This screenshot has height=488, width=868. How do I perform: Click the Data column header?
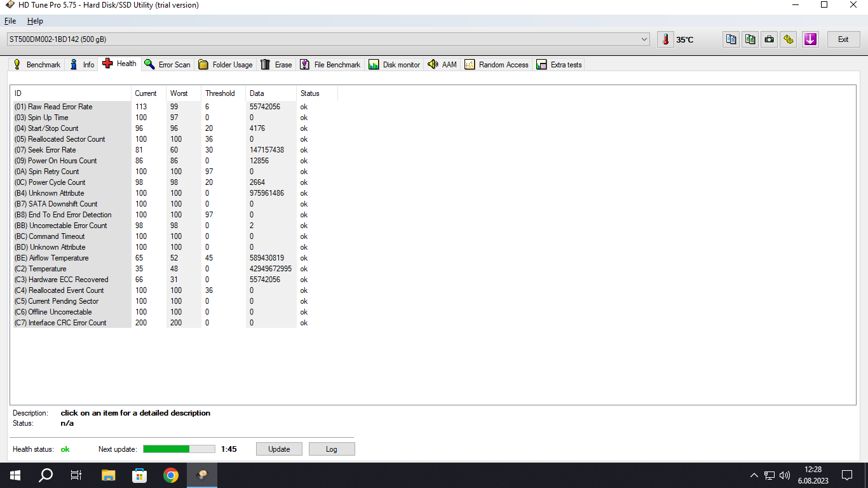tap(271, 93)
